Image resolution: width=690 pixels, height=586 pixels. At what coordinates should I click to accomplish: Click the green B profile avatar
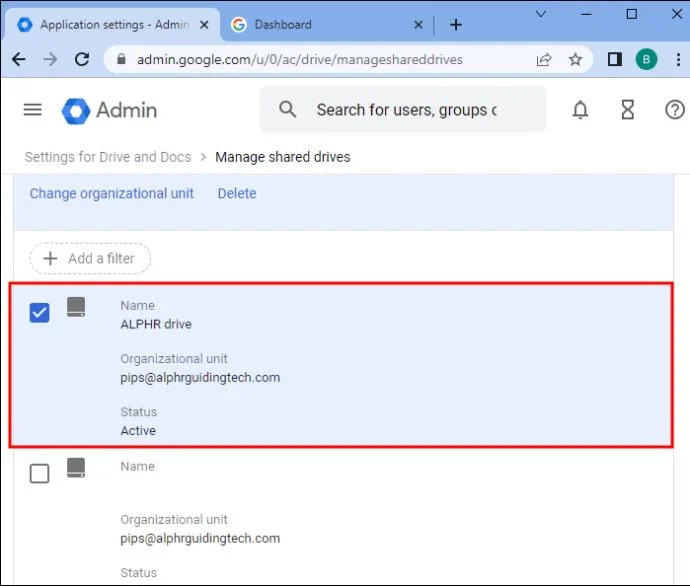pos(646,59)
